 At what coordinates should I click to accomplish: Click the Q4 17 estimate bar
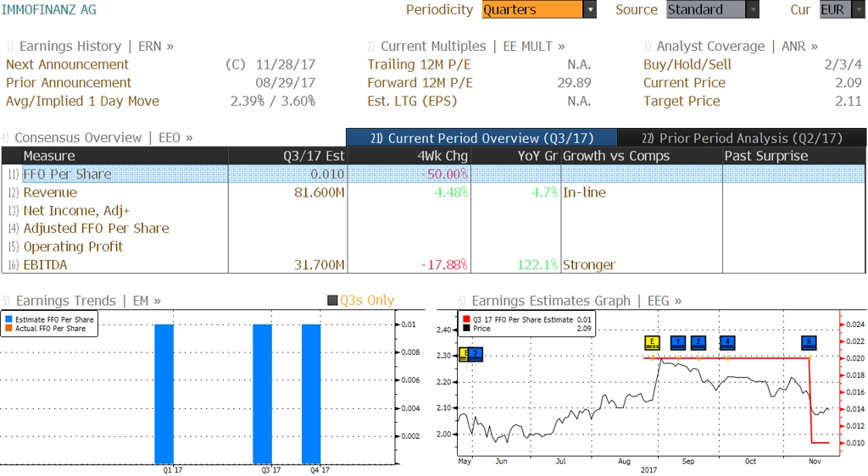pos(311,394)
